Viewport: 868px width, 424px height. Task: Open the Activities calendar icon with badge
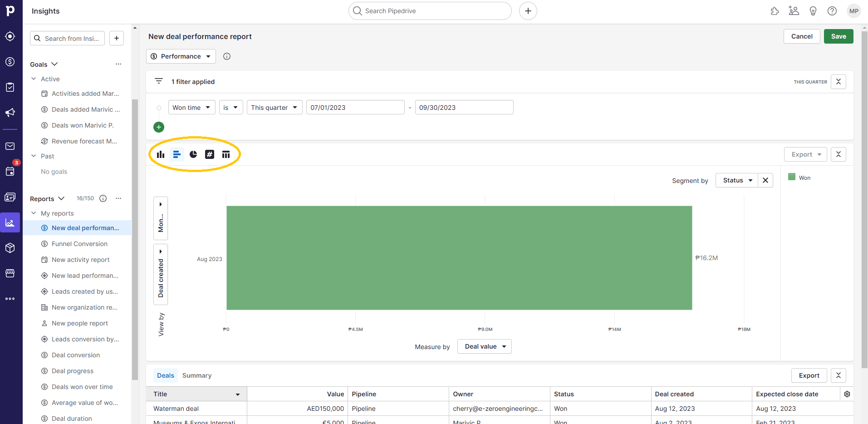click(x=10, y=171)
